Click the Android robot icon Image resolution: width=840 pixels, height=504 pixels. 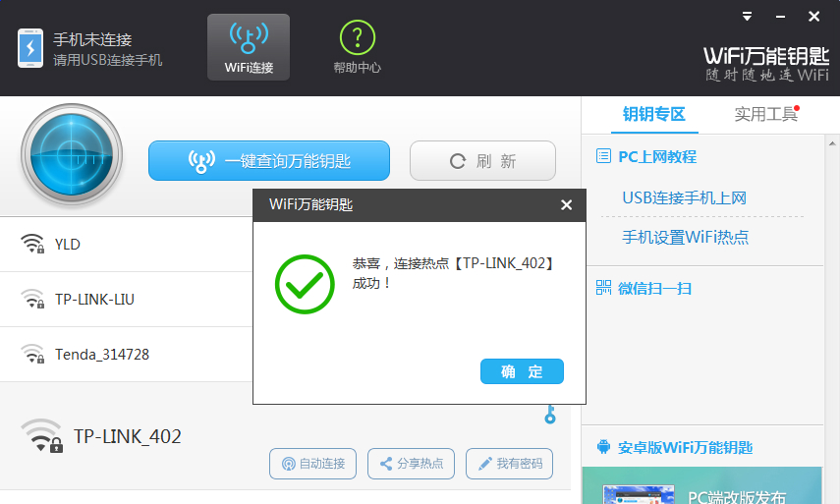pyautogui.click(x=603, y=447)
